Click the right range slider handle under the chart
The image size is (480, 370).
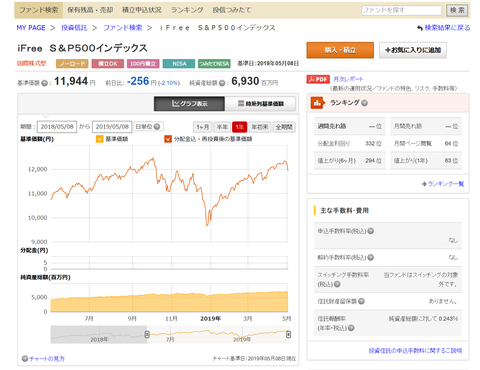tap(288, 334)
